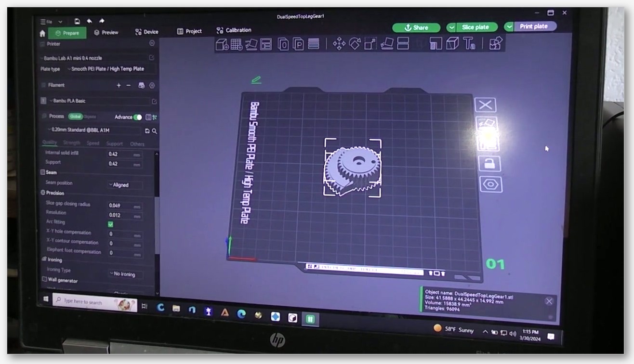
Task: Open the Ironing Type dropdown
Action: (125, 274)
